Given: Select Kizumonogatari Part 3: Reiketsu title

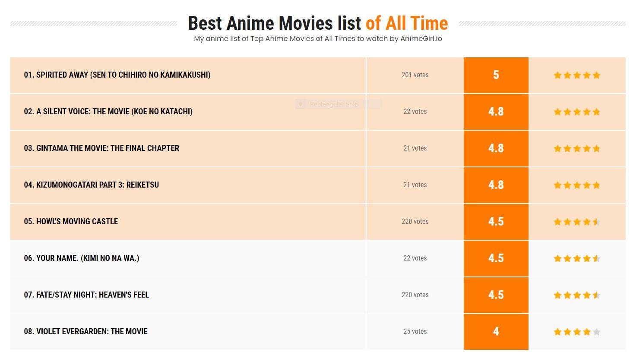Looking at the screenshot, I should click(x=91, y=185).
